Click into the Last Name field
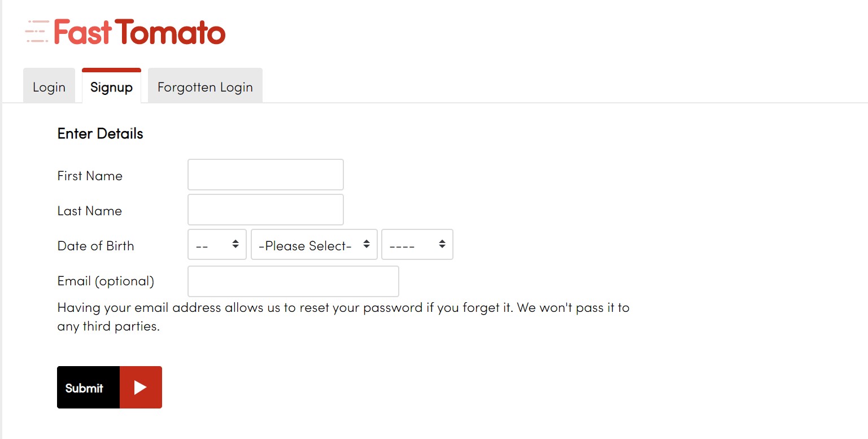The height and width of the screenshot is (439, 868). tap(265, 210)
